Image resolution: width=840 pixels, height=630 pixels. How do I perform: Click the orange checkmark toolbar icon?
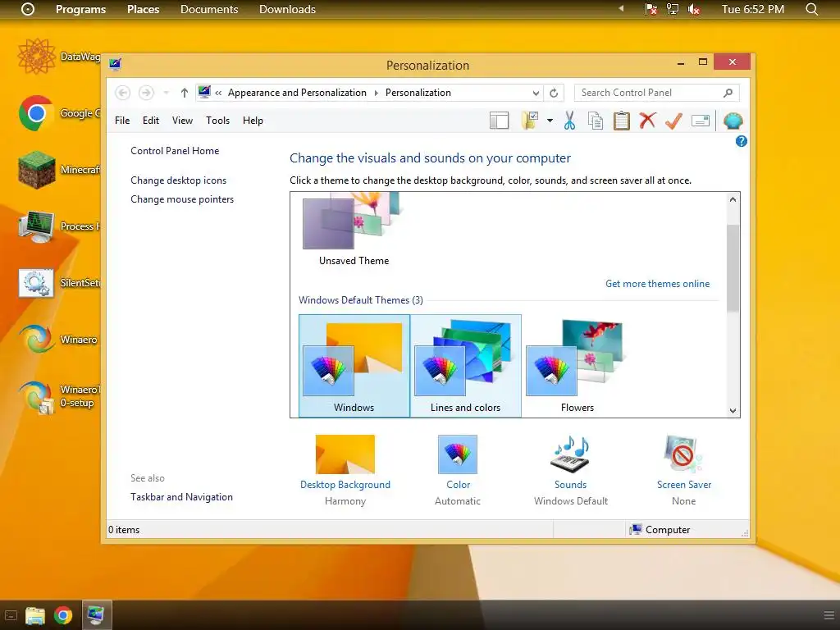coord(673,121)
